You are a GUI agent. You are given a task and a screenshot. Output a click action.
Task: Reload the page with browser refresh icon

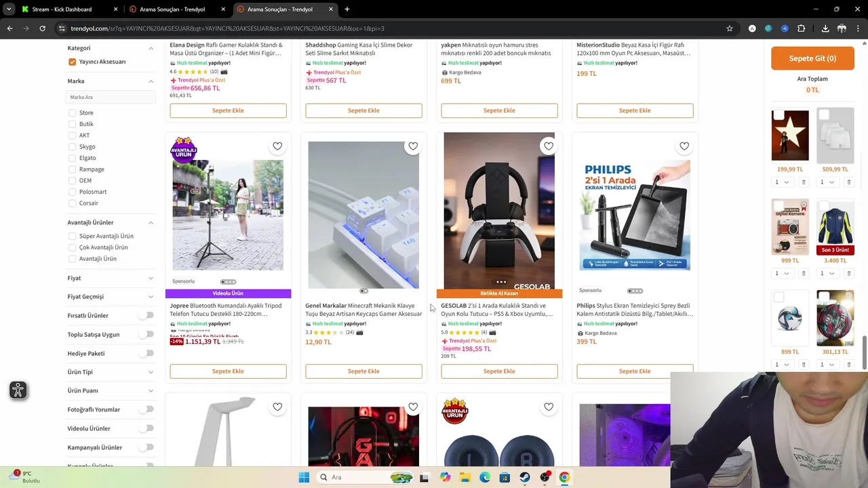(42, 28)
